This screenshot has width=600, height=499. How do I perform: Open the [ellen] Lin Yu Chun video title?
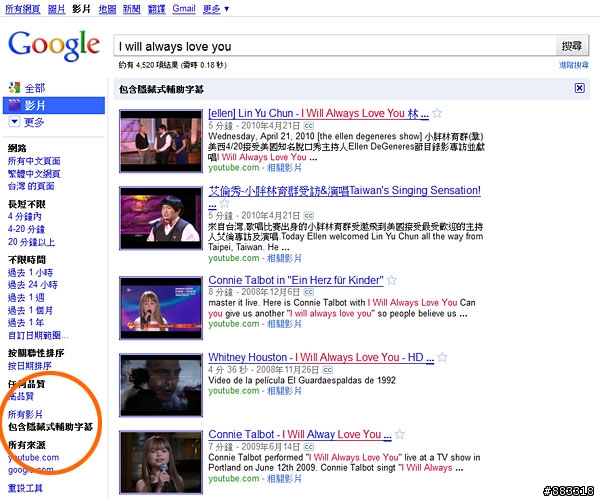point(318,113)
